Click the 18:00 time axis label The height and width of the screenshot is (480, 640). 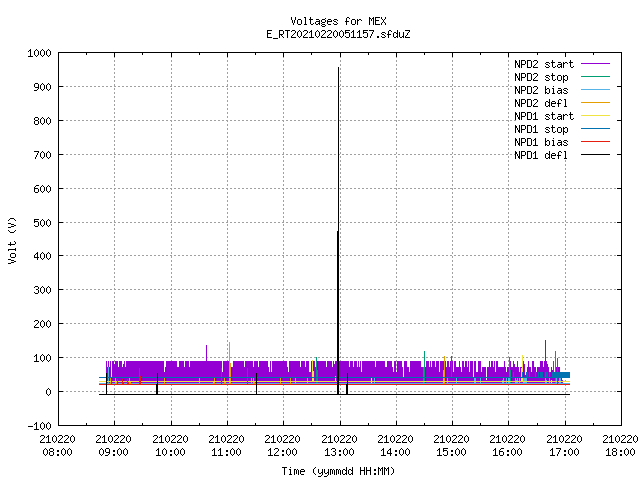pyautogui.click(x=620, y=452)
